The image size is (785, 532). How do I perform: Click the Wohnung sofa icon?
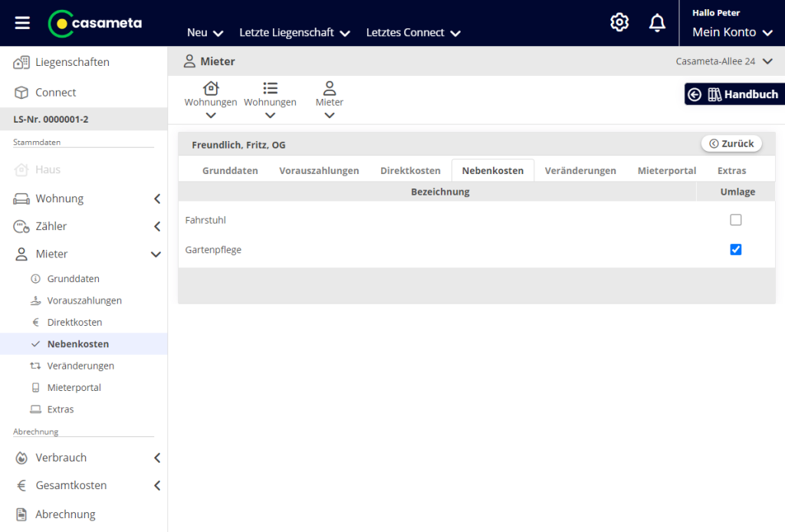(21, 199)
